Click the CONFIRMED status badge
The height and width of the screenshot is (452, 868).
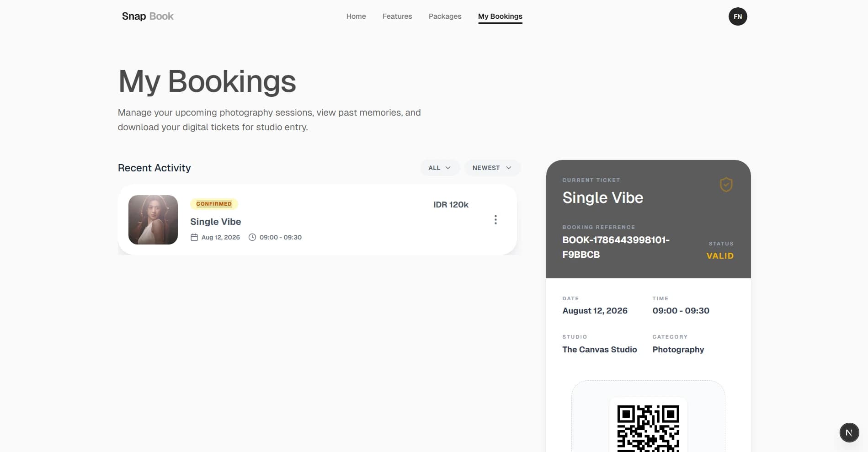click(214, 204)
